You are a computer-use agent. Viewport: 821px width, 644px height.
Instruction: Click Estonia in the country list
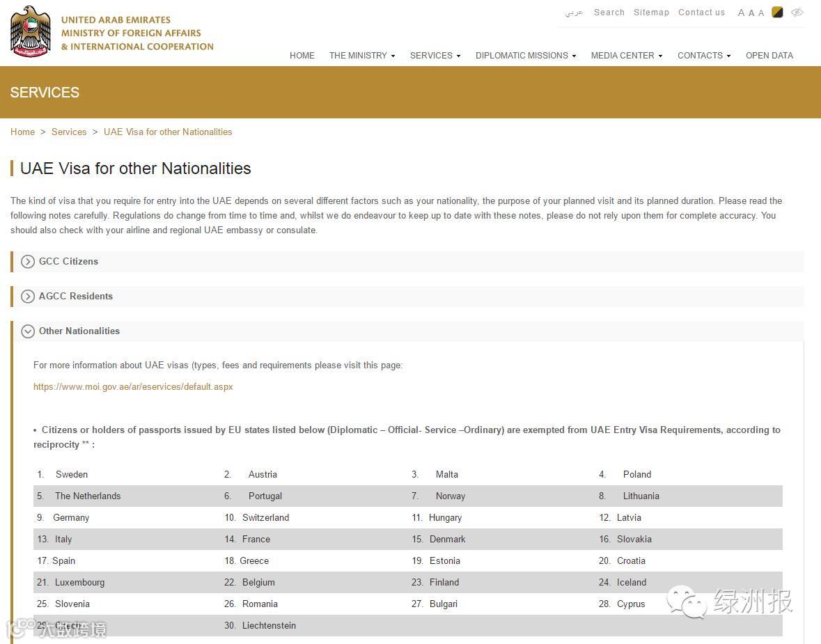click(444, 560)
